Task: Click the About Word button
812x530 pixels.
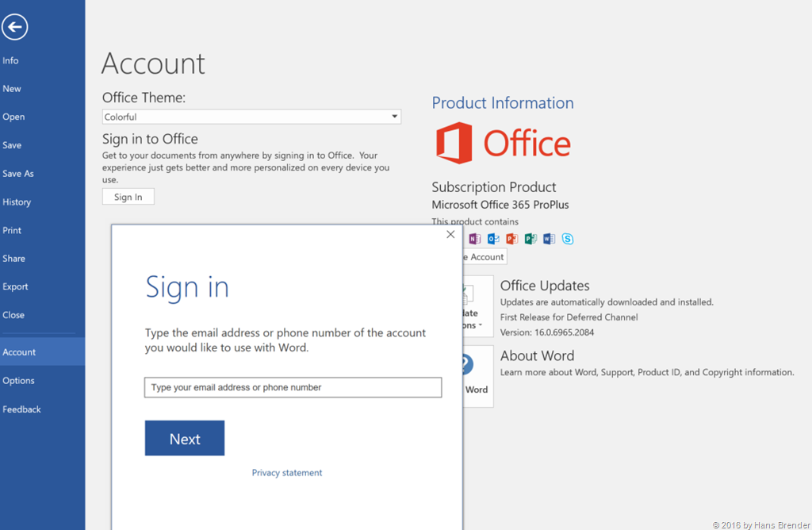Action: pyautogui.click(x=477, y=376)
